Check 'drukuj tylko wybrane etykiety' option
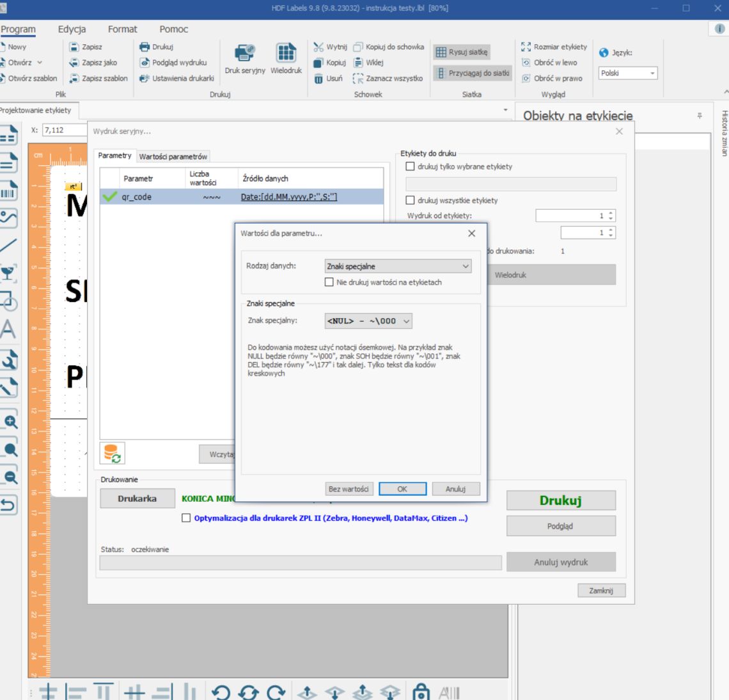The height and width of the screenshot is (700, 729). point(410,166)
